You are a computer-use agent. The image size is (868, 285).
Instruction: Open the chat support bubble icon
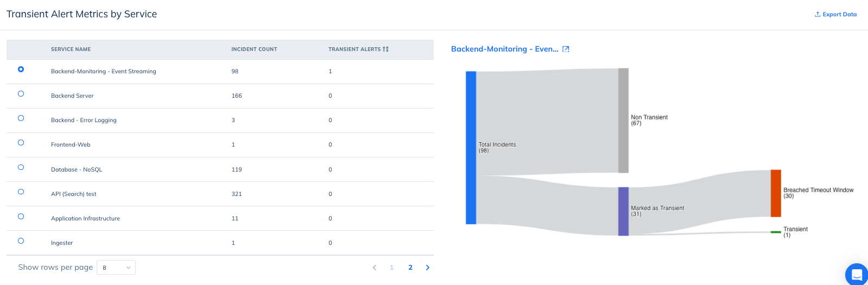click(857, 274)
